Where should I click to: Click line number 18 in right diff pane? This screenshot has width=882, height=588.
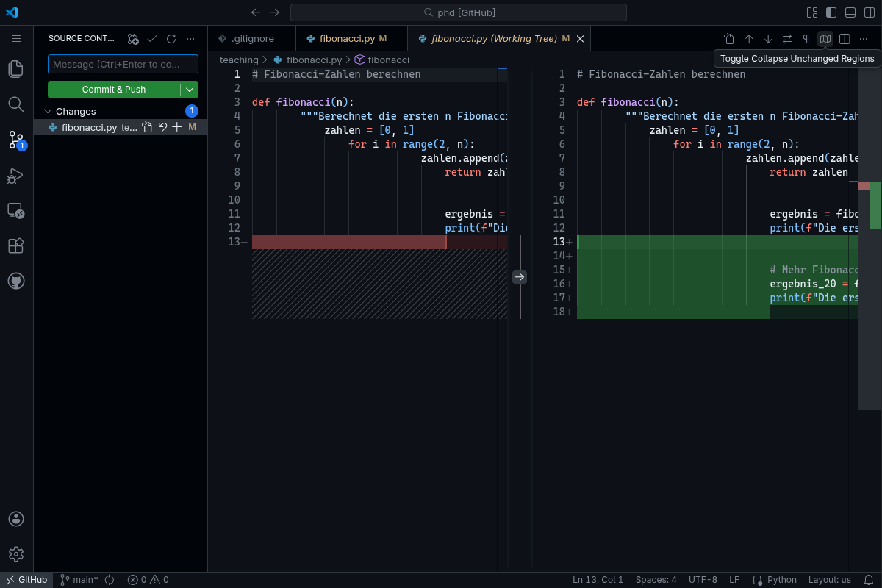559,312
